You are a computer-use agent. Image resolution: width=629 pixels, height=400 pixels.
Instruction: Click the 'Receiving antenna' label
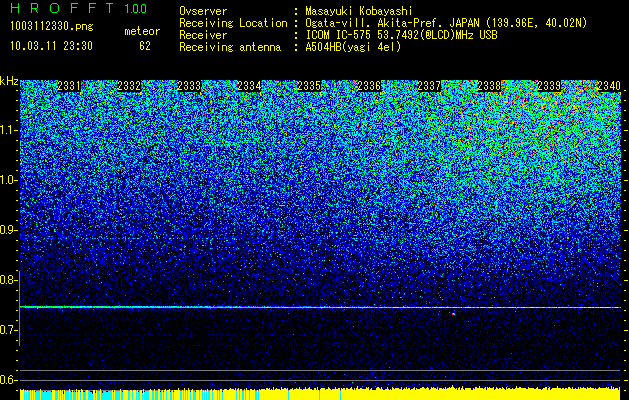click(x=230, y=47)
